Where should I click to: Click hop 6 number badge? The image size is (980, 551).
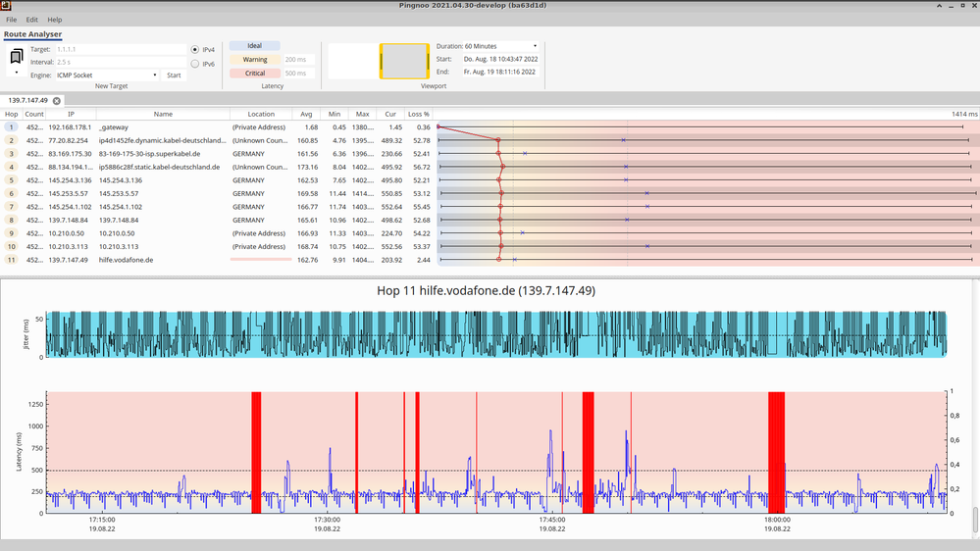11,194
